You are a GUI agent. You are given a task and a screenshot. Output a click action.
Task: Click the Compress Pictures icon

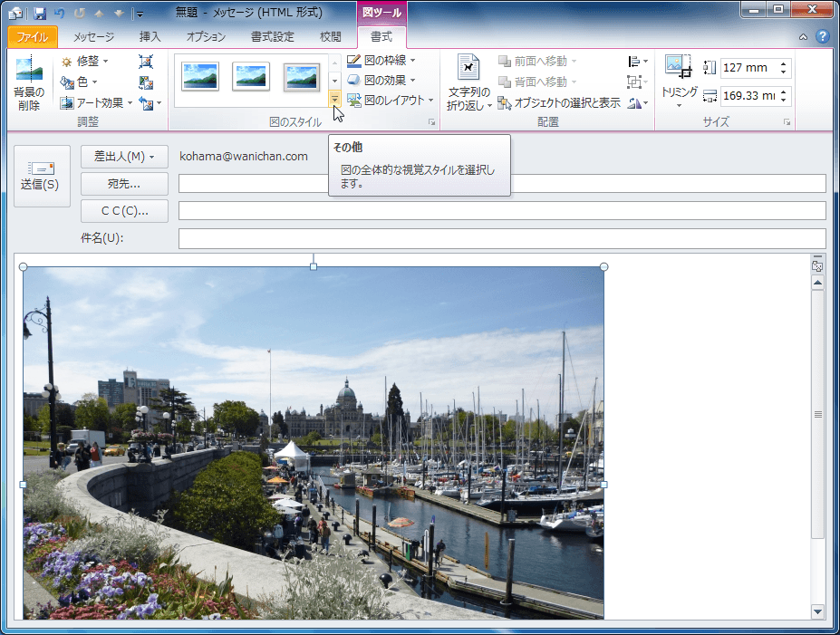tap(146, 62)
